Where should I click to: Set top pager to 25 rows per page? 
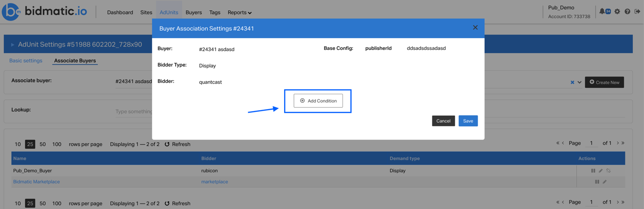30,144
